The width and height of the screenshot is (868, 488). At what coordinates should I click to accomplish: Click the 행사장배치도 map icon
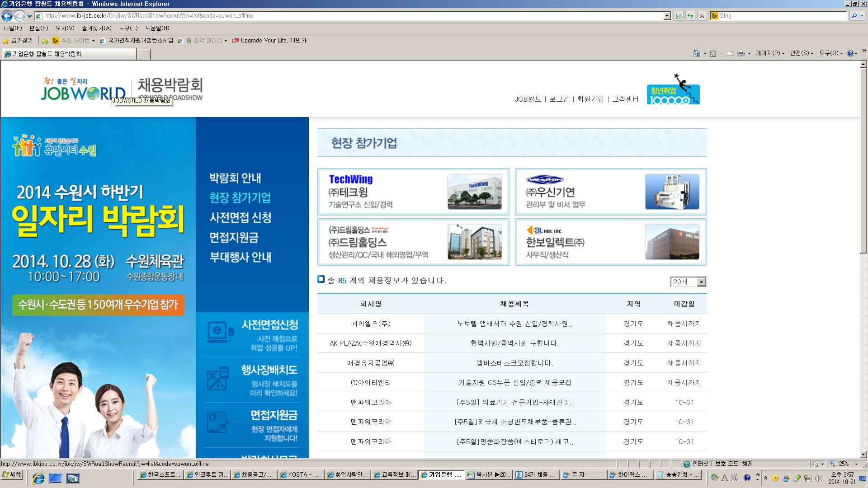click(x=217, y=378)
